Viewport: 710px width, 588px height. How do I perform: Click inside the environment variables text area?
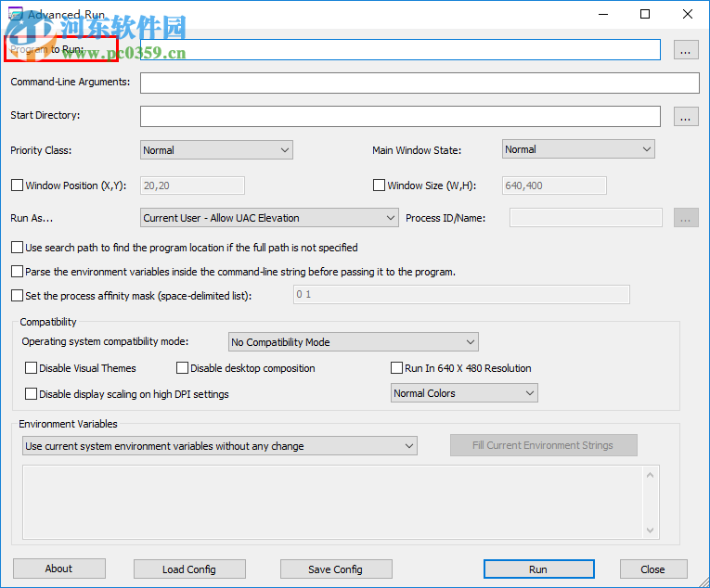(x=333, y=502)
